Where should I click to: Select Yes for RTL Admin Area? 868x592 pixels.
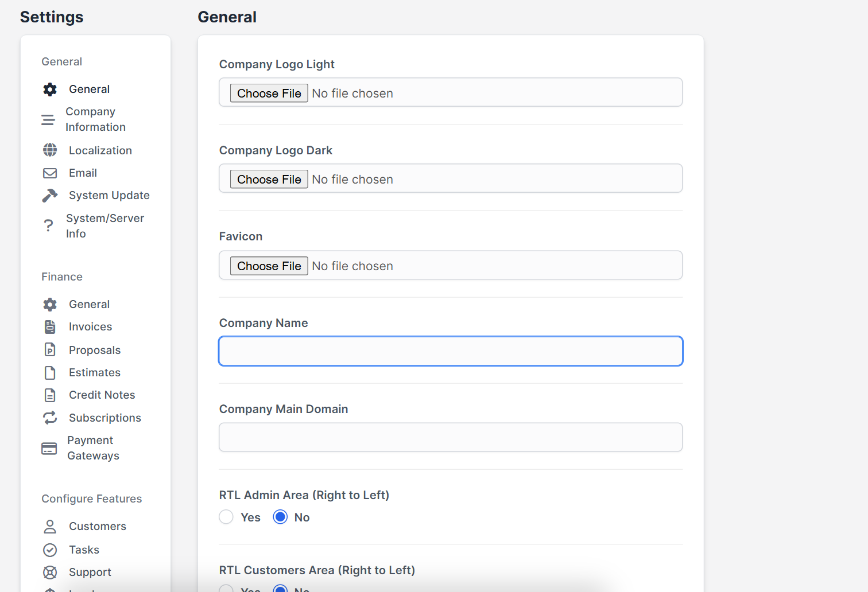click(x=226, y=517)
